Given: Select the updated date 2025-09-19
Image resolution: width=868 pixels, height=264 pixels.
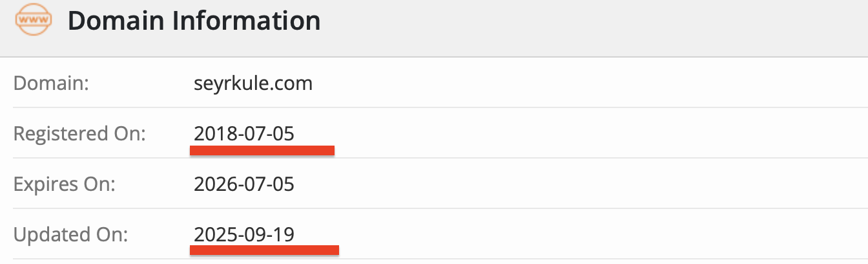Looking at the screenshot, I should tap(244, 234).
